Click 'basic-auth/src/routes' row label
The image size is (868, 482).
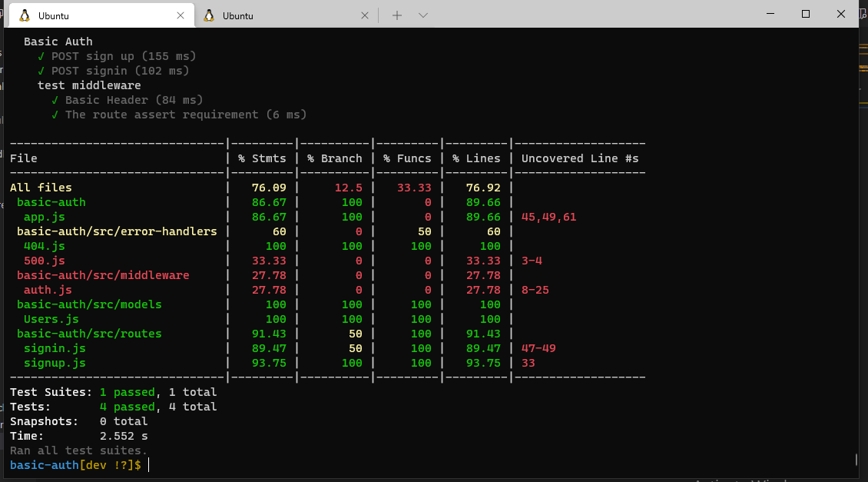coord(89,334)
